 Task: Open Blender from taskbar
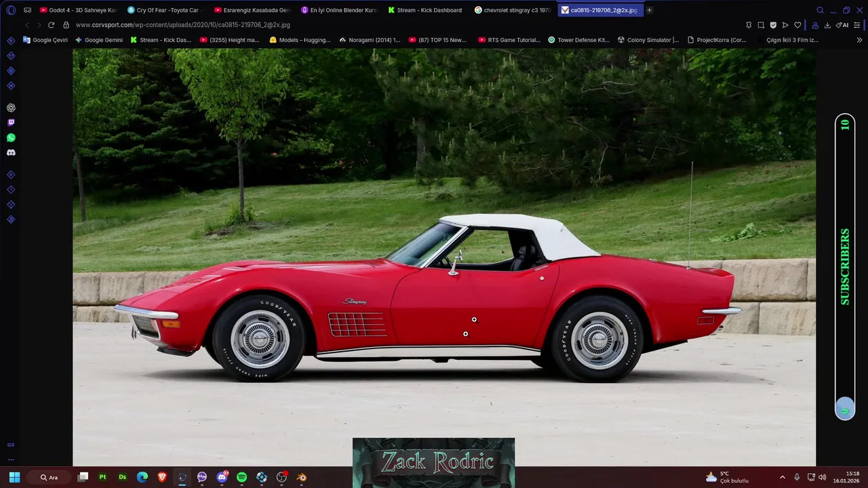[x=302, y=477]
